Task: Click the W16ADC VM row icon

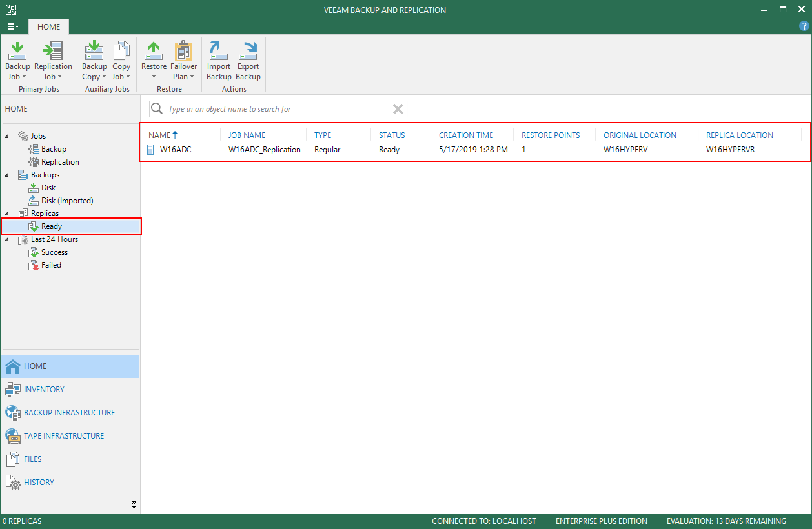Action: pyautogui.click(x=151, y=150)
